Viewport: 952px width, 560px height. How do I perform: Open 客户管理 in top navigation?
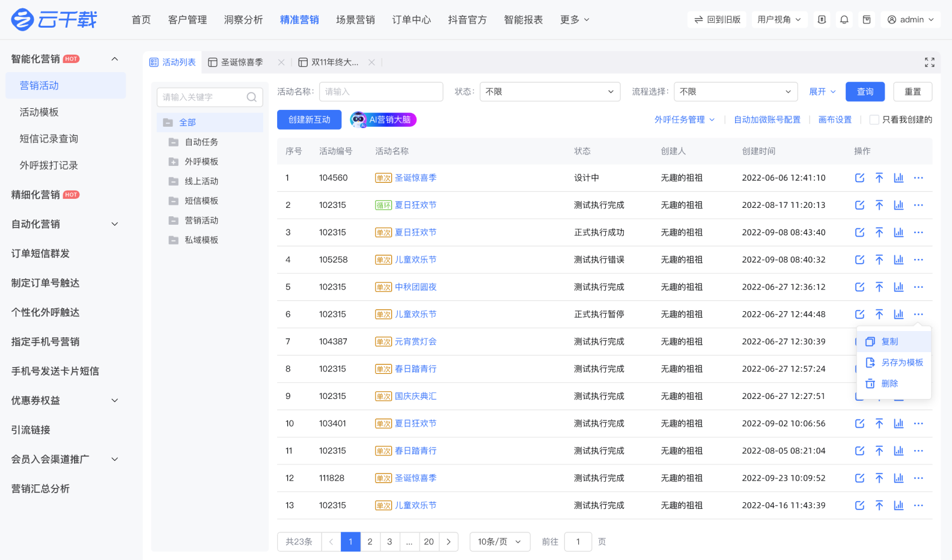[188, 20]
